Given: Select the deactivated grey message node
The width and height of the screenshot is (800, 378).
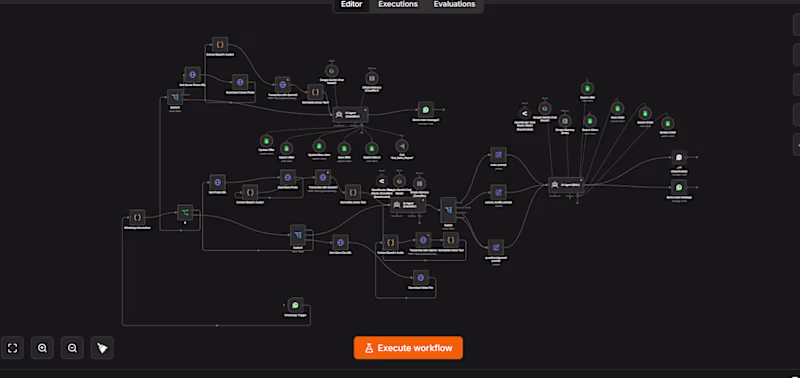Looking at the screenshot, I should click(x=679, y=158).
